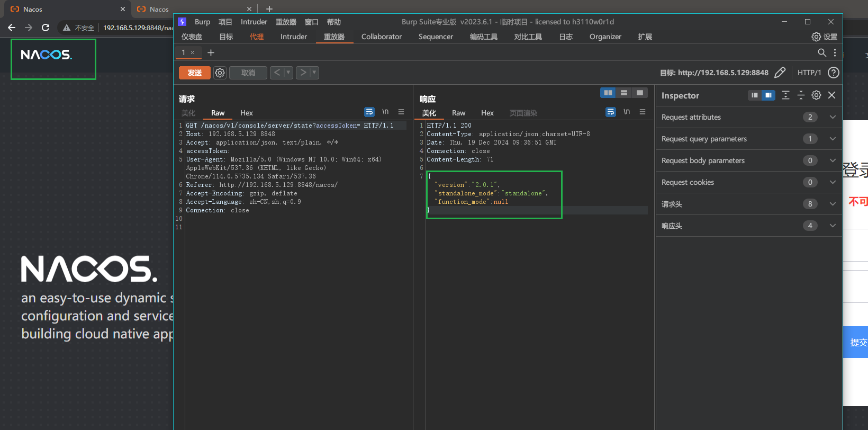The height and width of the screenshot is (430, 868).
Task: Switch to the 代理 proxy tab
Action: point(257,37)
